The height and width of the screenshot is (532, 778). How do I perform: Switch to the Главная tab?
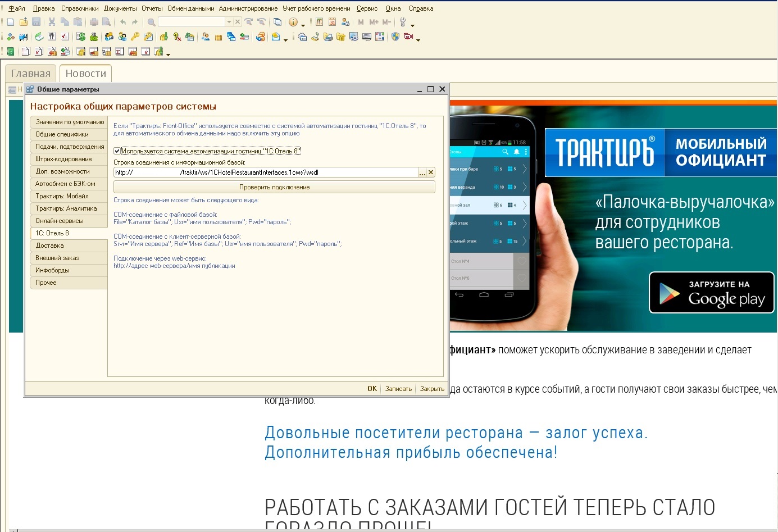click(x=31, y=74)
